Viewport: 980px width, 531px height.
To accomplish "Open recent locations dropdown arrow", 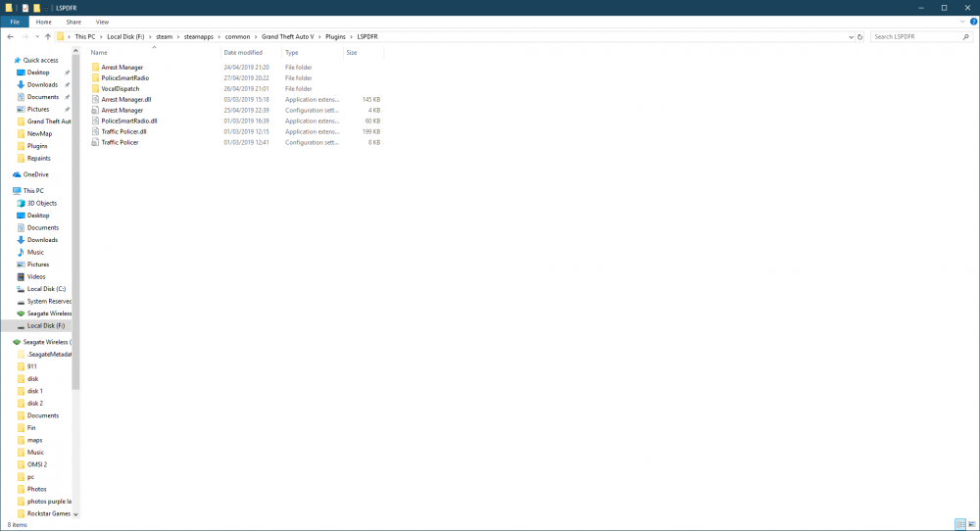I will [37, 37].
